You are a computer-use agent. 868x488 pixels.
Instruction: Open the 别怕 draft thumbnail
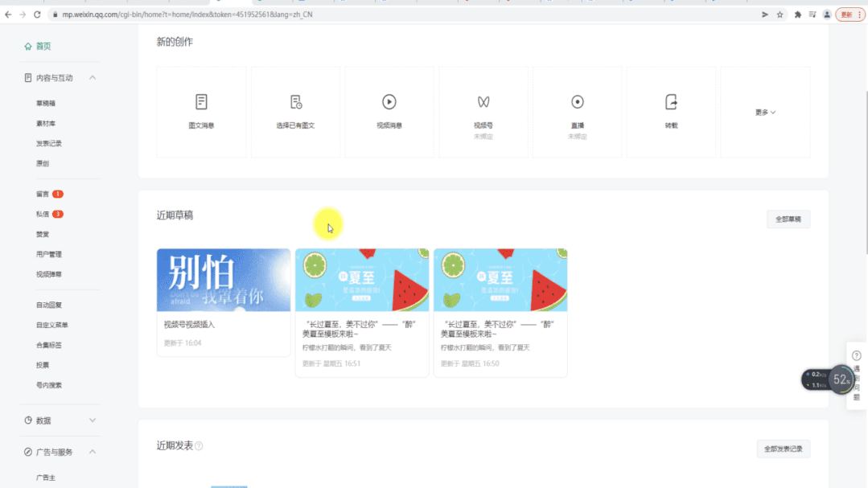[224, 280]
